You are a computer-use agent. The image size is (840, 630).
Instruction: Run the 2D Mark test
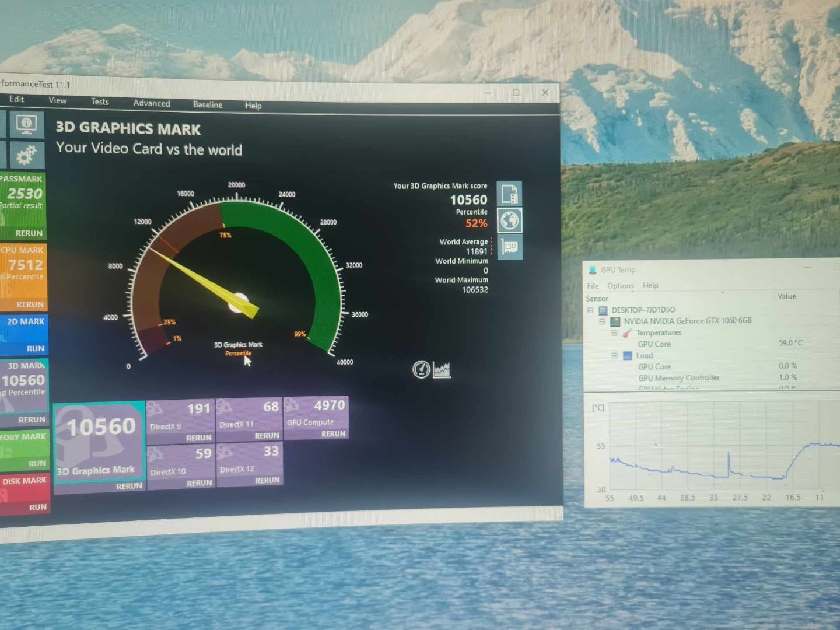(36, 348)
